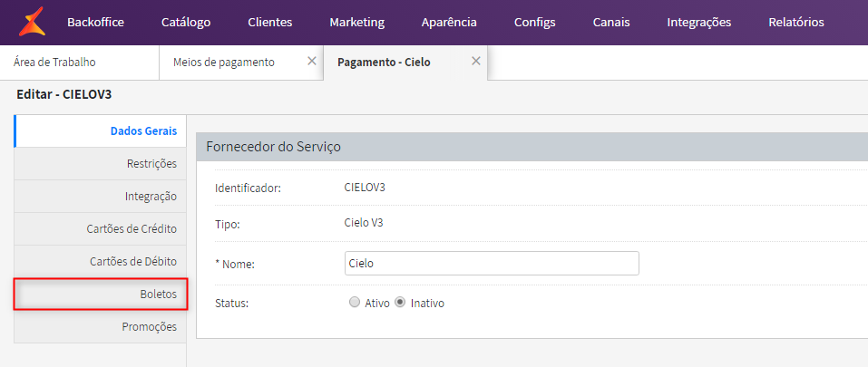The height and width of the screenshot is (367, 868).
Task: Open the Configs menu
Action: pos(535,23)
